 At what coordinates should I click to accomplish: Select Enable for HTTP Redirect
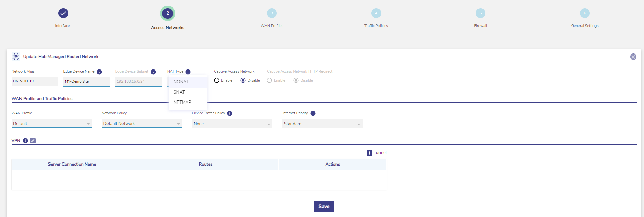pos(269,81)
